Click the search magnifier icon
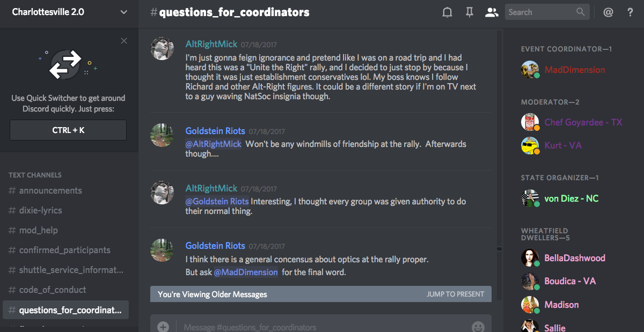Viewport: 644px width, 332px height. point(581,12)
